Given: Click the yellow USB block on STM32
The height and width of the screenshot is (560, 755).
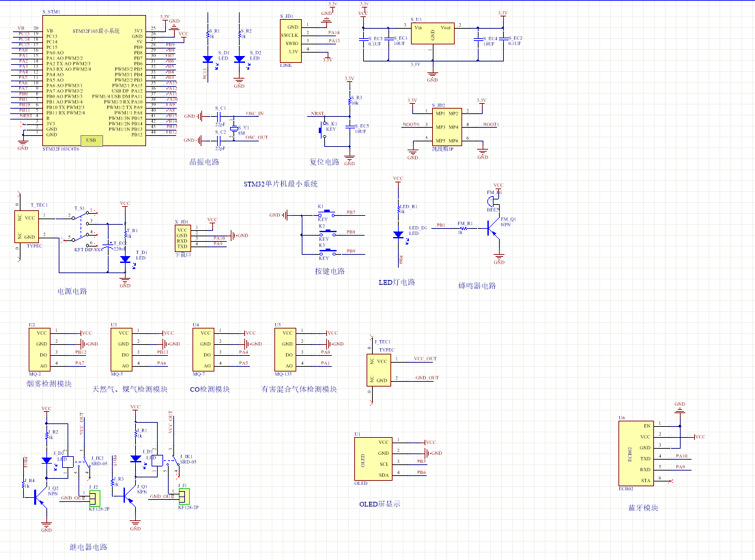Looking at the screenshot, I should pos(91,141).
